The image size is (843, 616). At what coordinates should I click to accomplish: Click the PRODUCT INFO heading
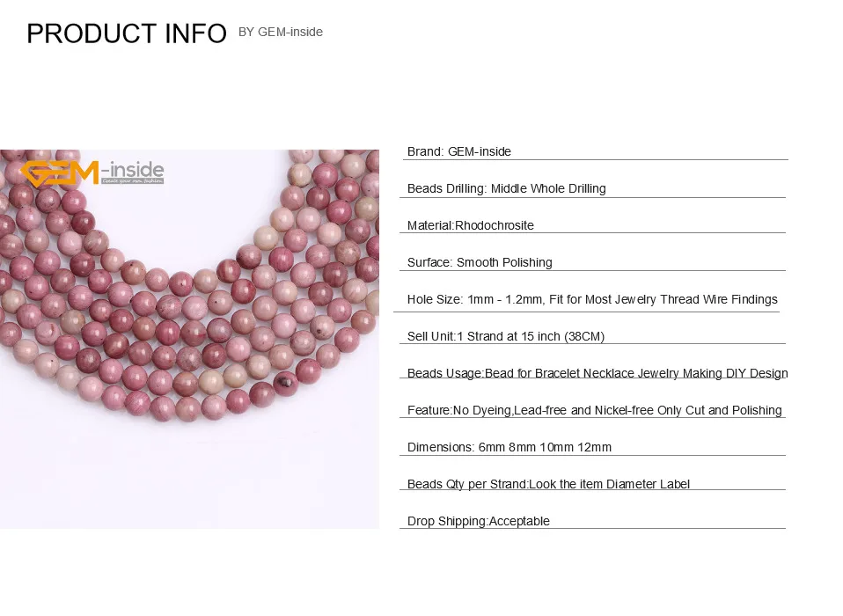(x=127, y=33)
